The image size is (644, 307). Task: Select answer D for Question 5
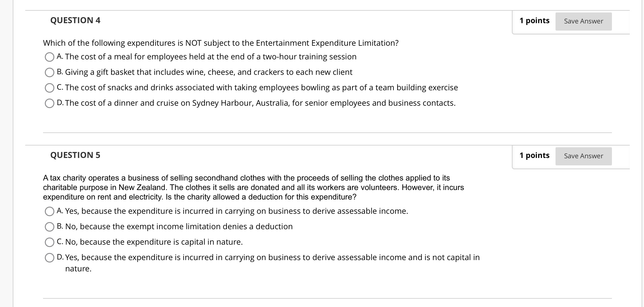point(50,257)
